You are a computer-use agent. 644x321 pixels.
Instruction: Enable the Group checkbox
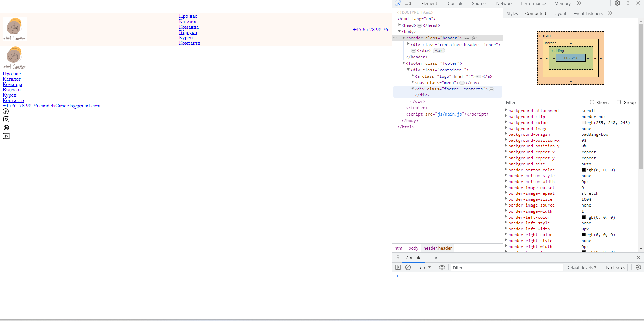point(619,102)
